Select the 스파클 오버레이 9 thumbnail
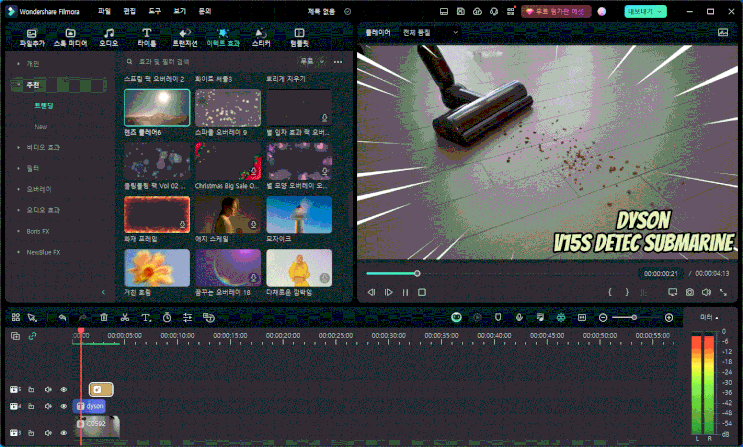The width and height of the screenshot is (743, 447). (228, 108)
